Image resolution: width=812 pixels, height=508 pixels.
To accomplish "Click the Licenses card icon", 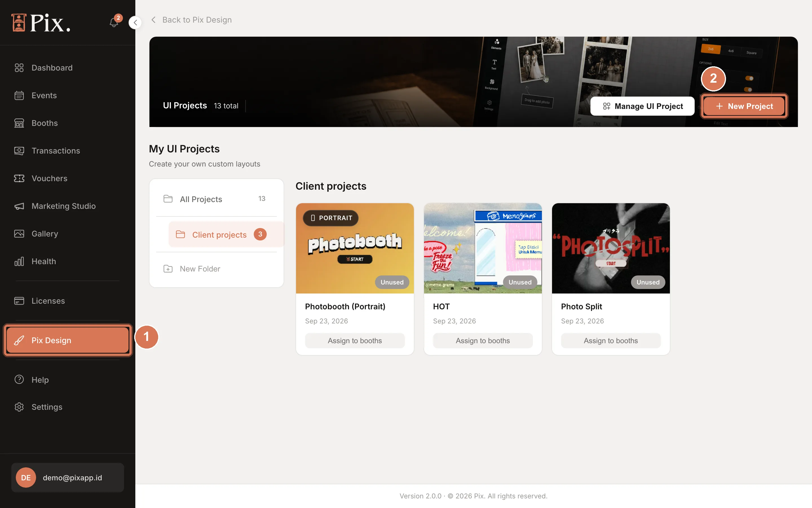I will coord(19,301).
